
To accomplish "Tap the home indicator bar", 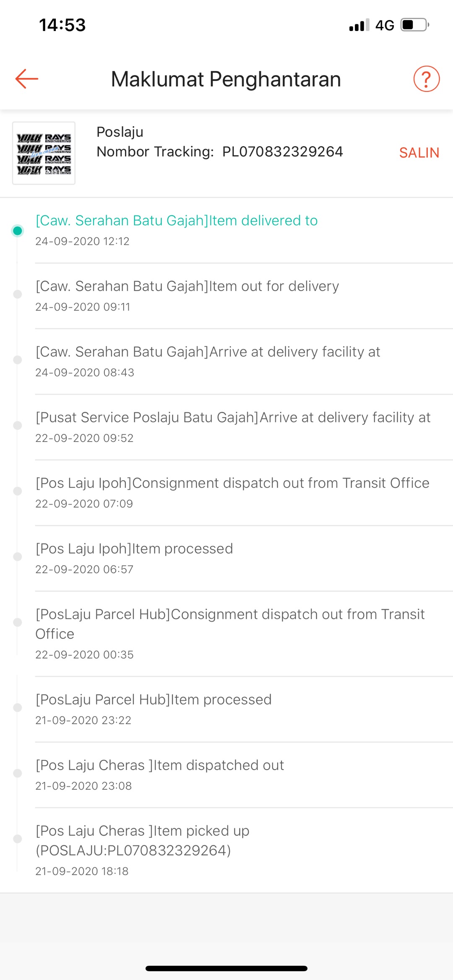I will tap(226, 968).
